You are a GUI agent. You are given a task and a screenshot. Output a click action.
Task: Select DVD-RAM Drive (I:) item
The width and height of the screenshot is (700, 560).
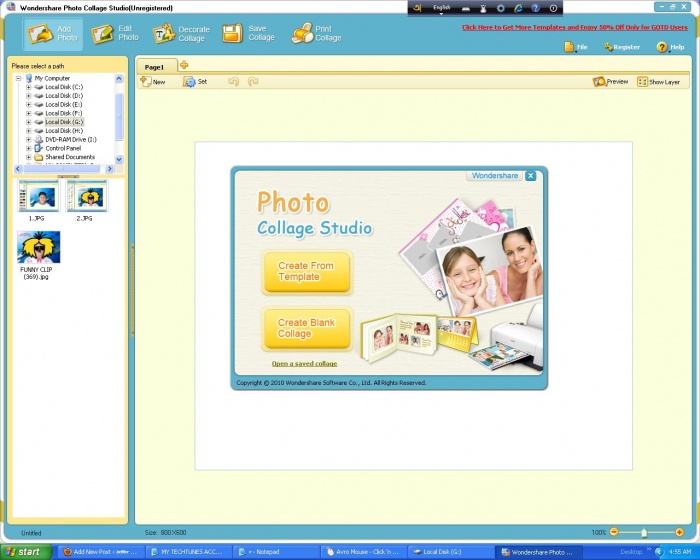(x=71, y=139)
